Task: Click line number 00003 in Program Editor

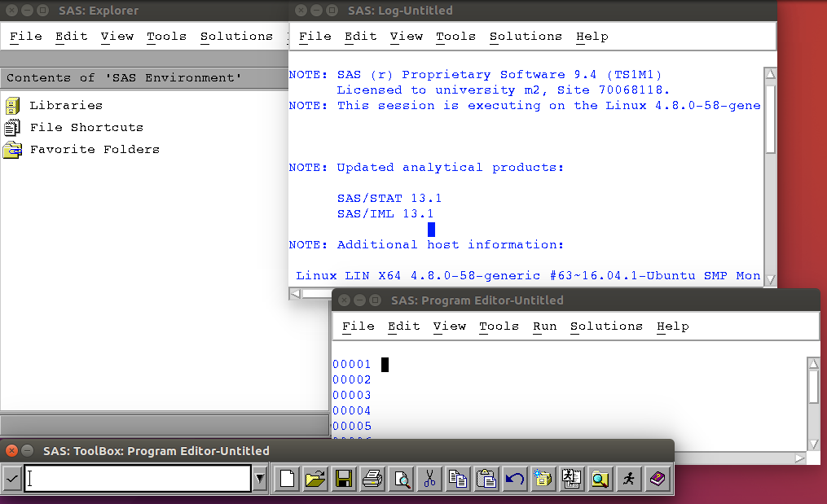Action: click(x=352, y=395)
